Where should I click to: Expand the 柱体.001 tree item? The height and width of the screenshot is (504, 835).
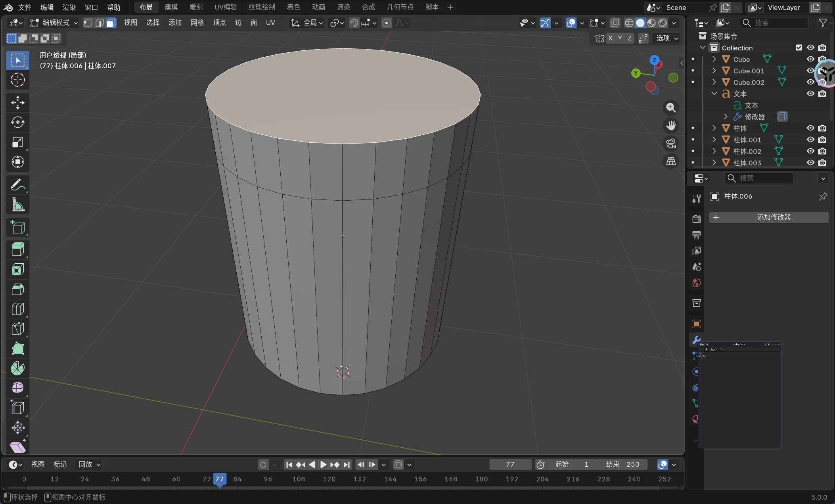[714, 140]
